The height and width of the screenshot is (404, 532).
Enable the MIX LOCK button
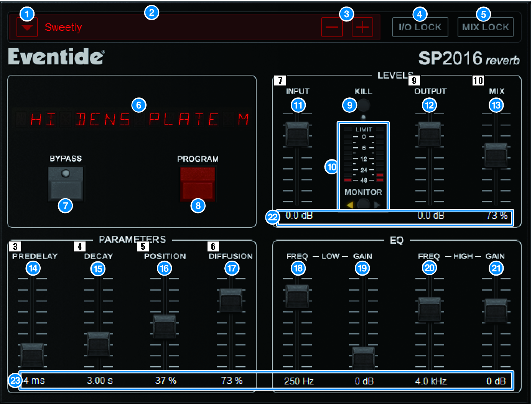pyautogui.click(x=485, y=28)
